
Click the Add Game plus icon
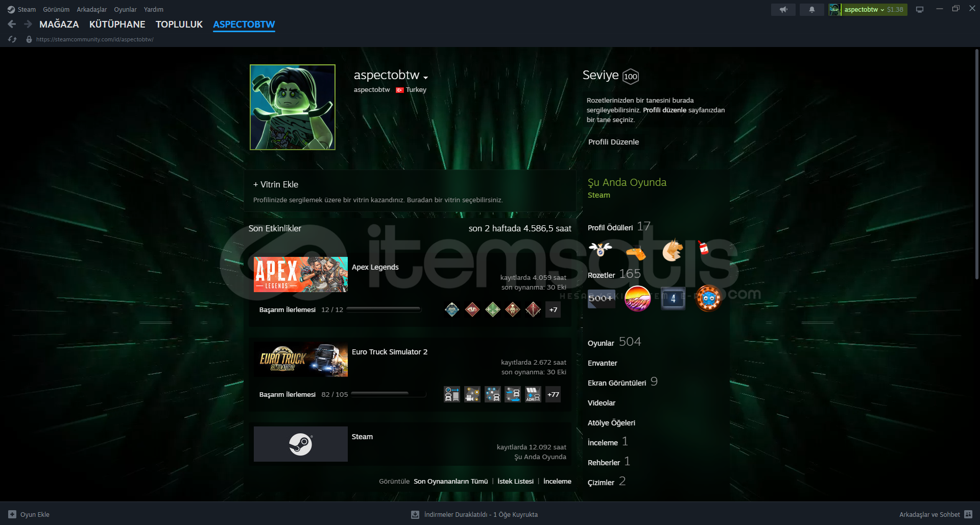point(12,514)
